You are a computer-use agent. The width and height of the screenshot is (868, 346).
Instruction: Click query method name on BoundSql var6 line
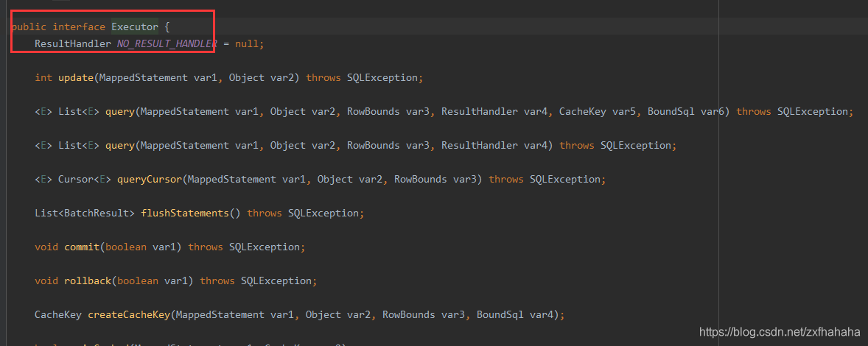pos(119,111)
